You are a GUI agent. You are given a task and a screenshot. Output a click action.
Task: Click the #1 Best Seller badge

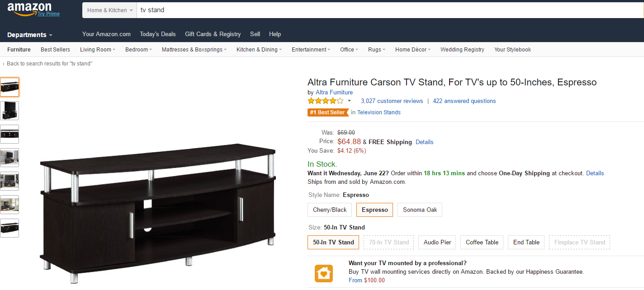tap(327, 112)
